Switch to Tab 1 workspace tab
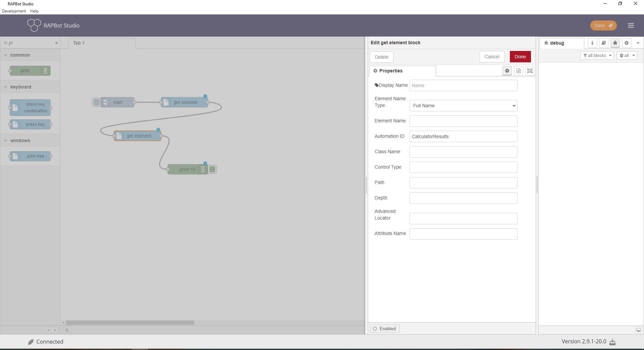The image size is (644, 350). pos(102,43)
